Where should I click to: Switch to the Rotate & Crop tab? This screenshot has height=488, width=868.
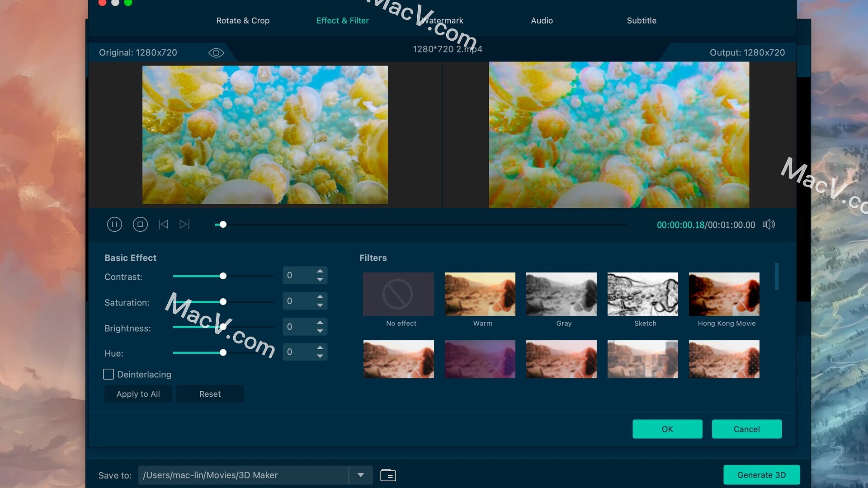243,20
